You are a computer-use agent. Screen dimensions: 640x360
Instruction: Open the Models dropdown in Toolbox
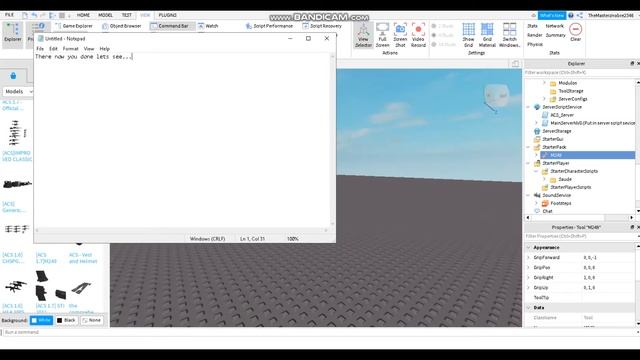[x=18, y=91]
